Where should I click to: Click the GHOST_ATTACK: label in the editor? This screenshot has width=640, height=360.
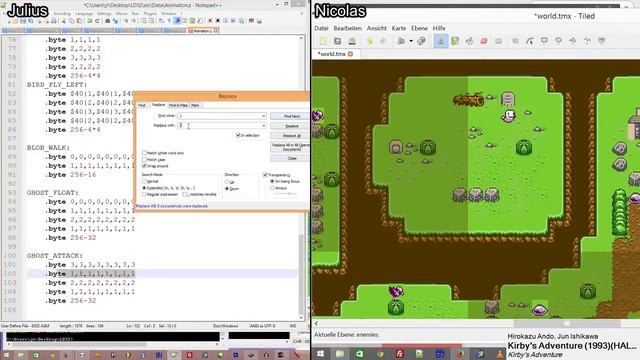tap(55, 256)
